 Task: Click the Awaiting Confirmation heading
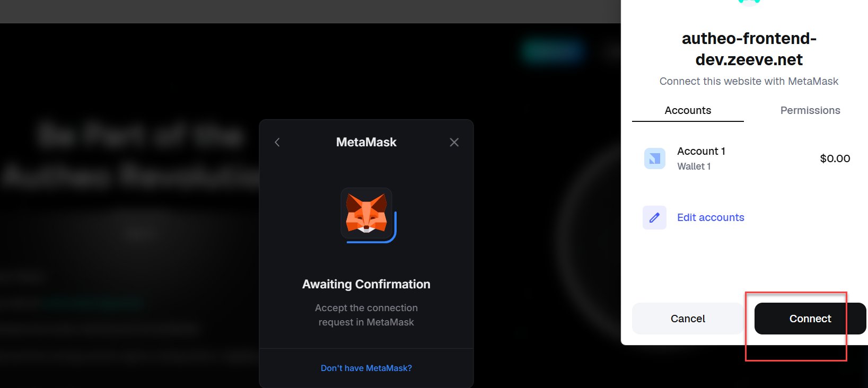tap(366, 284)
